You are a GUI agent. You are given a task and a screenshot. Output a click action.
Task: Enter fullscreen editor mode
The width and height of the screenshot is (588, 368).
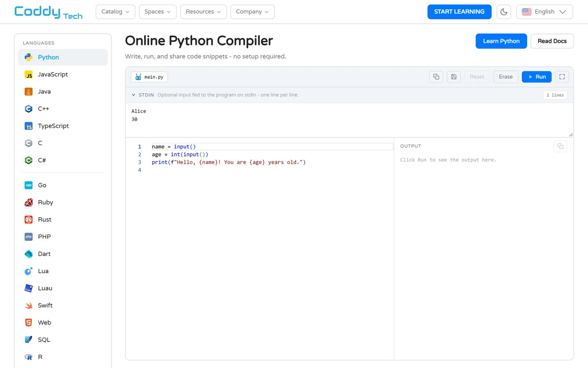point(562,77)
